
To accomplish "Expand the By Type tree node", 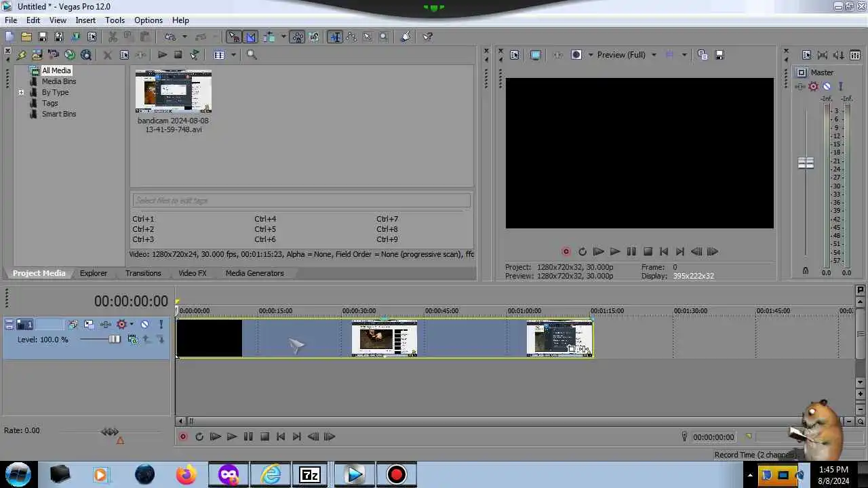I will coord(21,92).
